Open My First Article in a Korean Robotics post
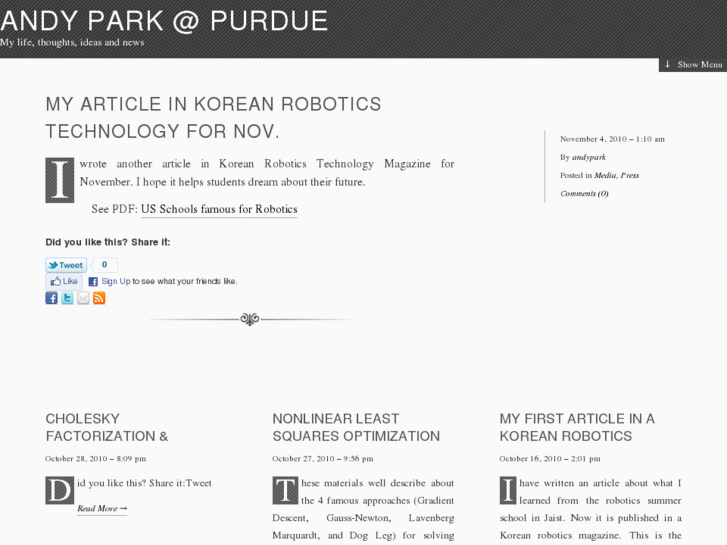 click(x=577, y=427)
